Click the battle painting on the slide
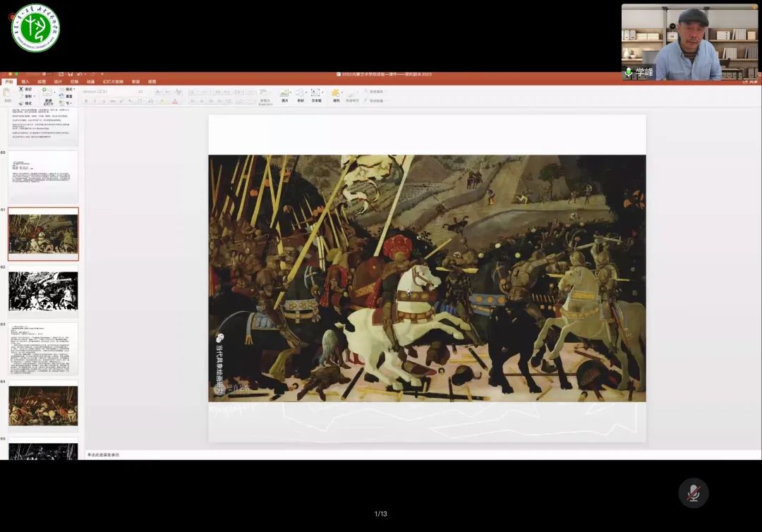Screen dimensions: 762x532 pyautogui.click(x=427, y=279)
